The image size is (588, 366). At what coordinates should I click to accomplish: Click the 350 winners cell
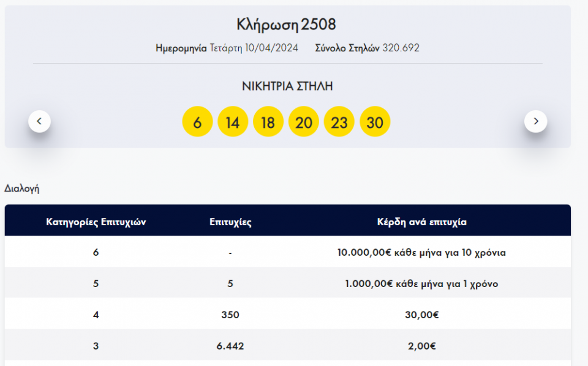230,315
